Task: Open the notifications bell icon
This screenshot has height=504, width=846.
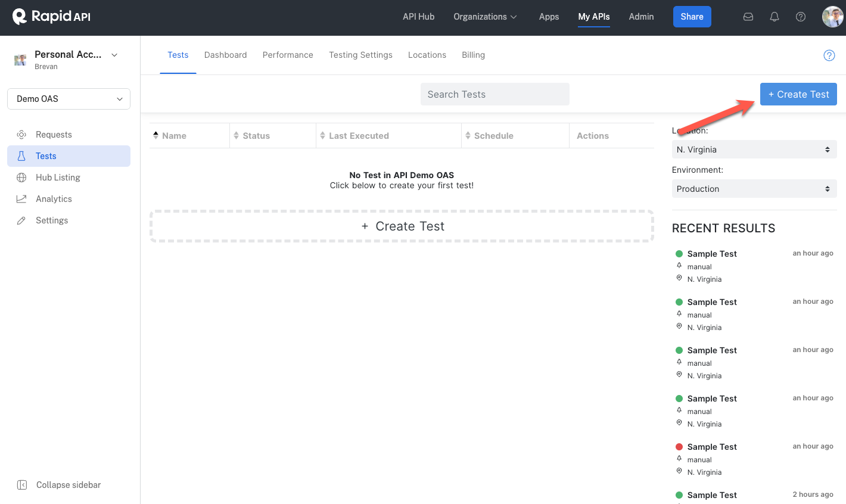Action: coord(775,17)
